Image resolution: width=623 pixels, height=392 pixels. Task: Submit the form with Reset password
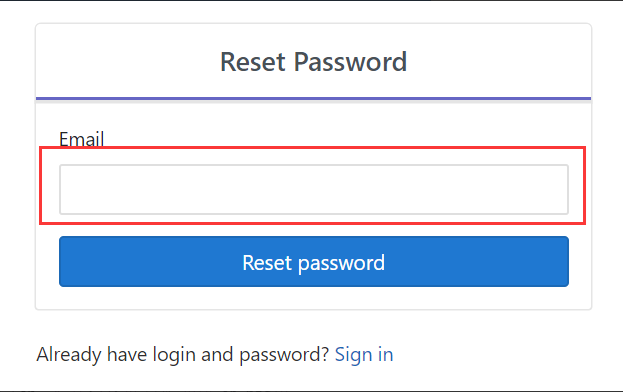(314, 261)
